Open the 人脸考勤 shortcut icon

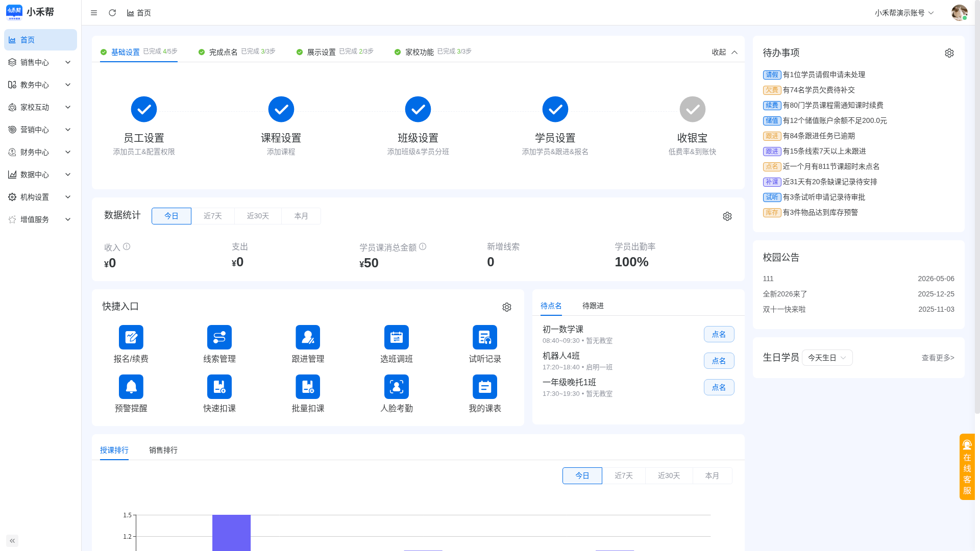[x=397, y=387]
